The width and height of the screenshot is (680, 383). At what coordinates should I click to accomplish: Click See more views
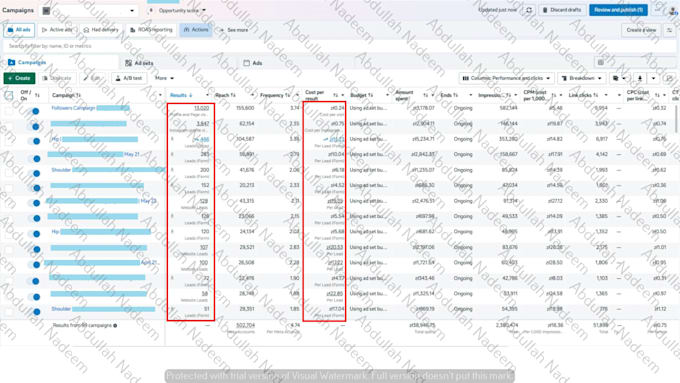click(234, 30)
